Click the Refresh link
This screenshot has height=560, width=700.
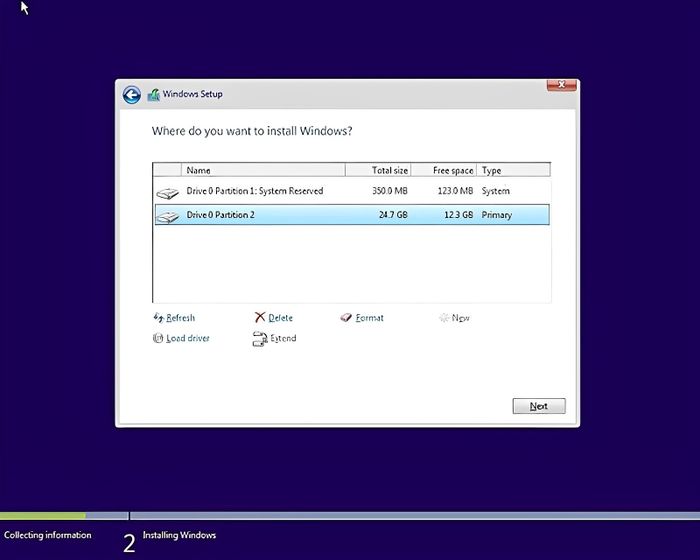(180, 318)
